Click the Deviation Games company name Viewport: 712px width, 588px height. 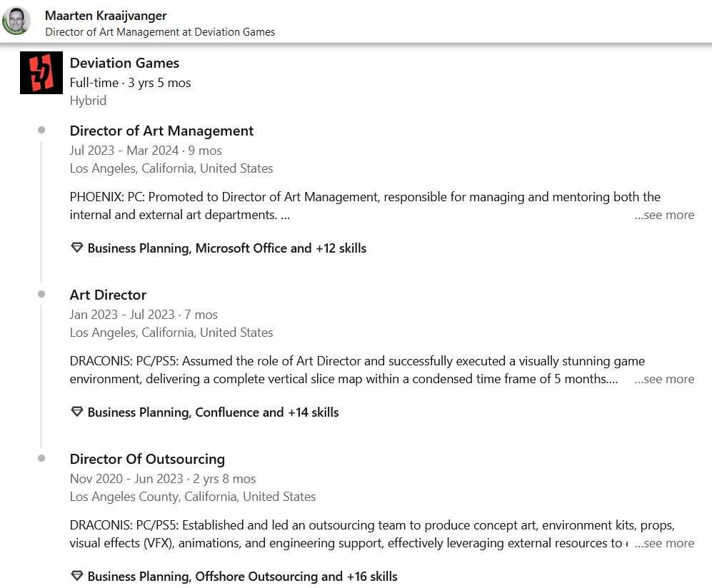124,63
